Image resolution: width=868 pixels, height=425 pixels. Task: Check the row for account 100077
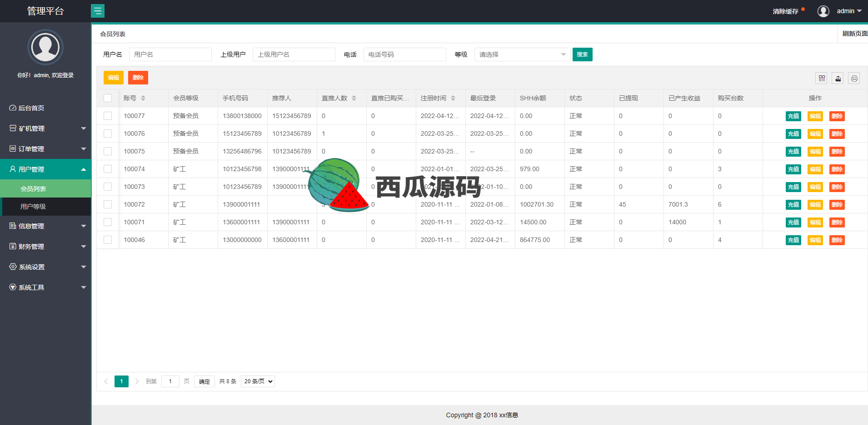(x=108, y=116)
